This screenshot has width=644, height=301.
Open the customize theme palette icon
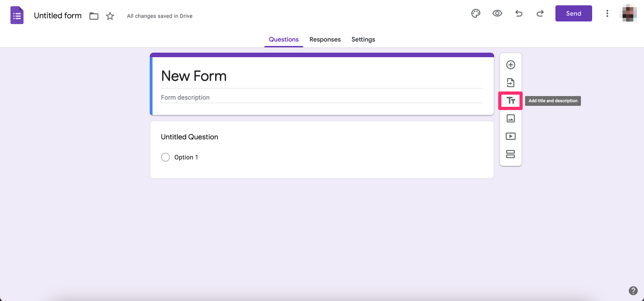[476, 13]
